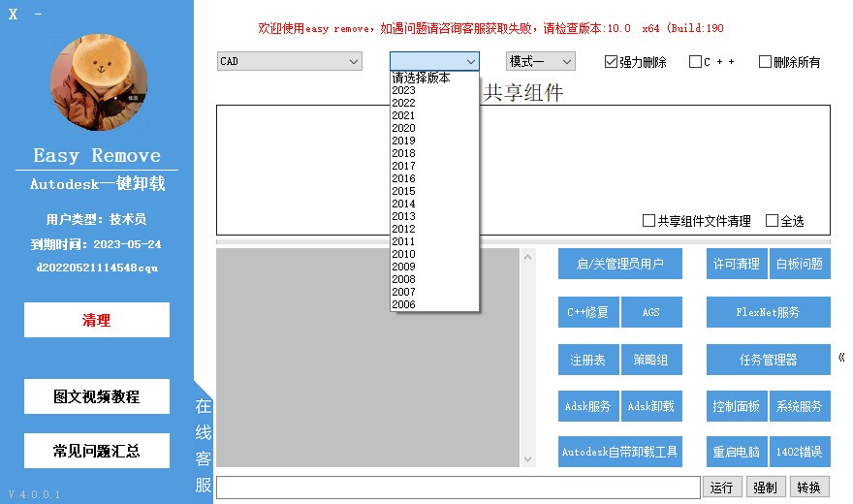This screenshot has height=504, width=853.
Task: Click the 白板问题 button
Action: (800, 264)
